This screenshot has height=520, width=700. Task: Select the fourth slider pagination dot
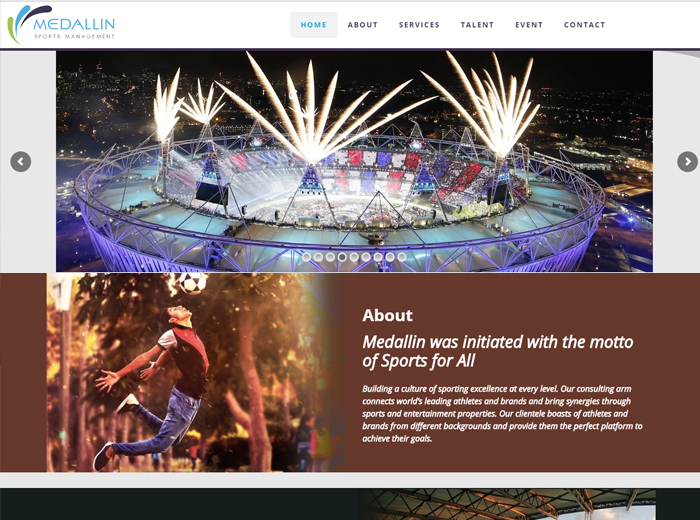click(x=342, y=257)
